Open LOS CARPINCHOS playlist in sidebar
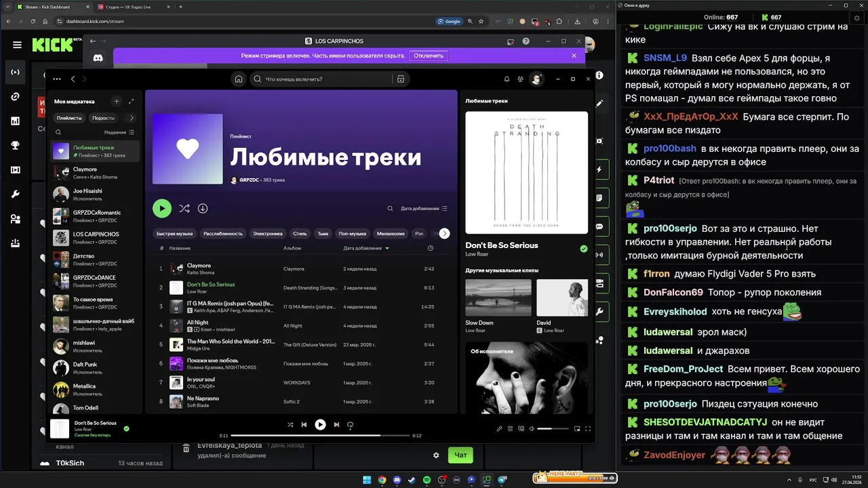 pos(95,238)
